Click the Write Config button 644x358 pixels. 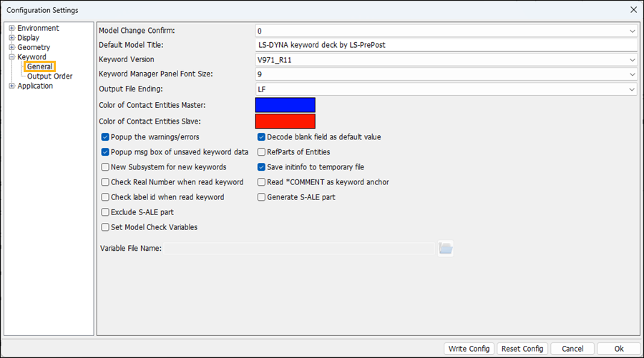point(469,349)
